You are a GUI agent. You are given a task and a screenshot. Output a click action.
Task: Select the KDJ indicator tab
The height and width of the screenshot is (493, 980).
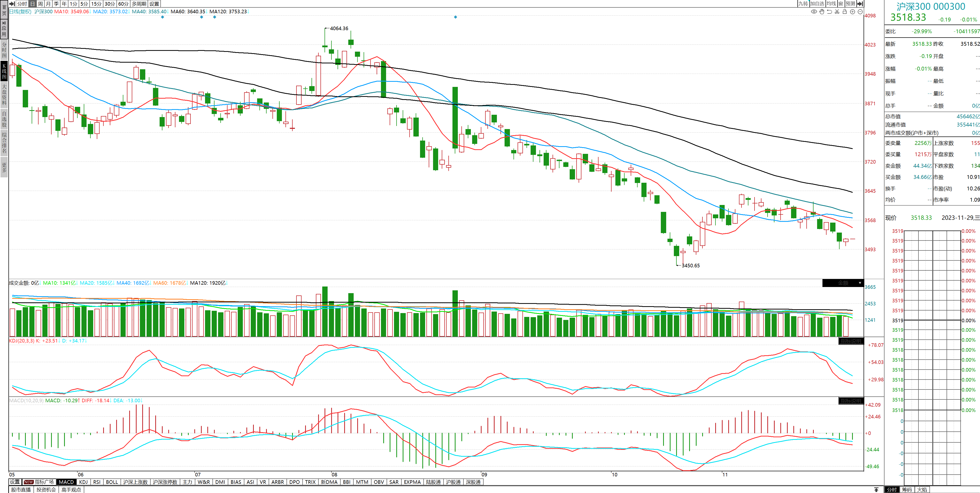(x=83, y=482)
